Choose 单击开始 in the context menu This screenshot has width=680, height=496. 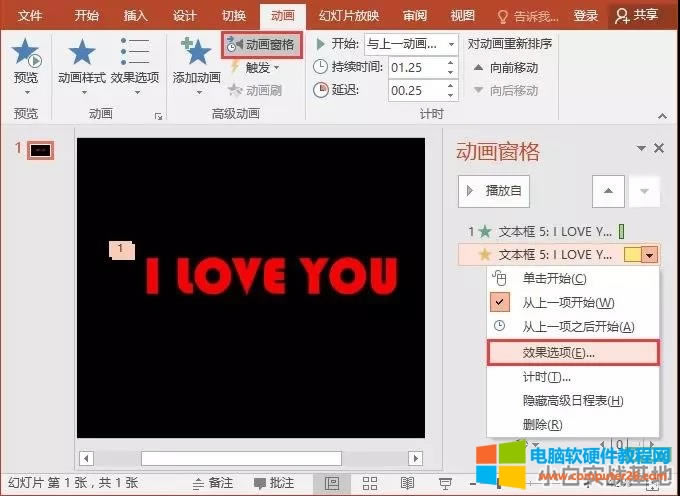554,278
